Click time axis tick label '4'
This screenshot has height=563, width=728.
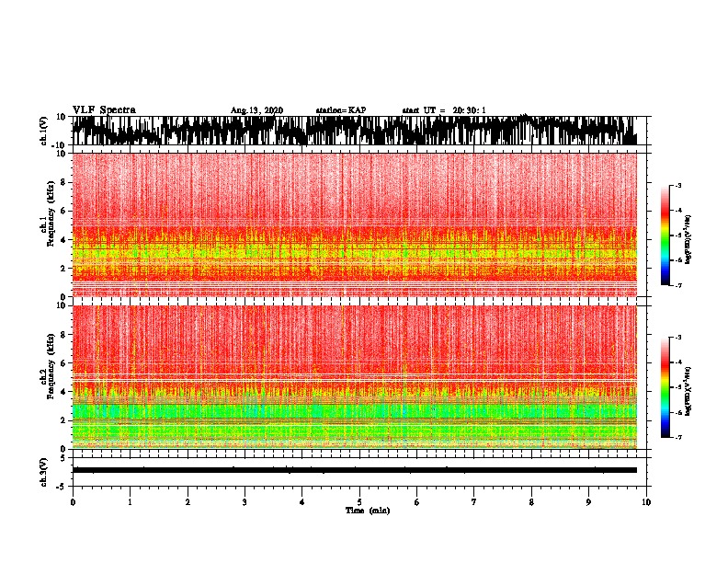[302, 502]
